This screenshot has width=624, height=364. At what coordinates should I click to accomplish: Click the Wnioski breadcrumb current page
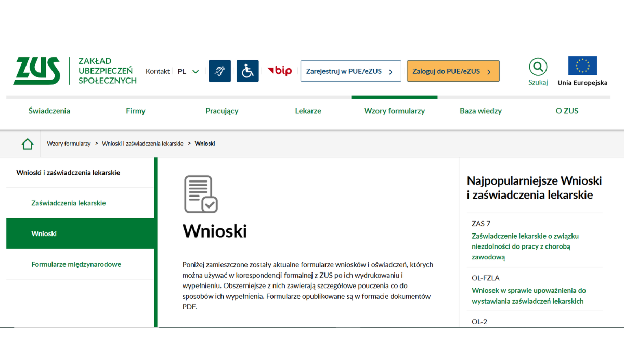coord(205,144)
